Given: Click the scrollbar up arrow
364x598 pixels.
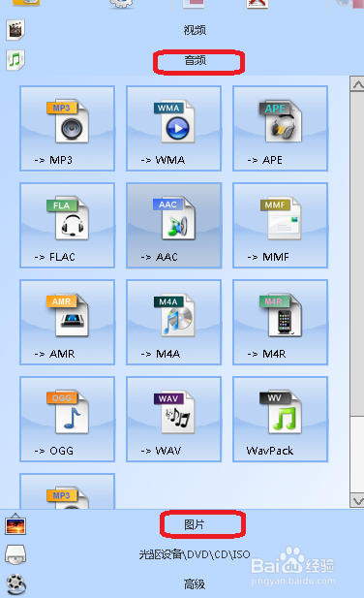Looking at the screenshot, I should click(357, 84).
